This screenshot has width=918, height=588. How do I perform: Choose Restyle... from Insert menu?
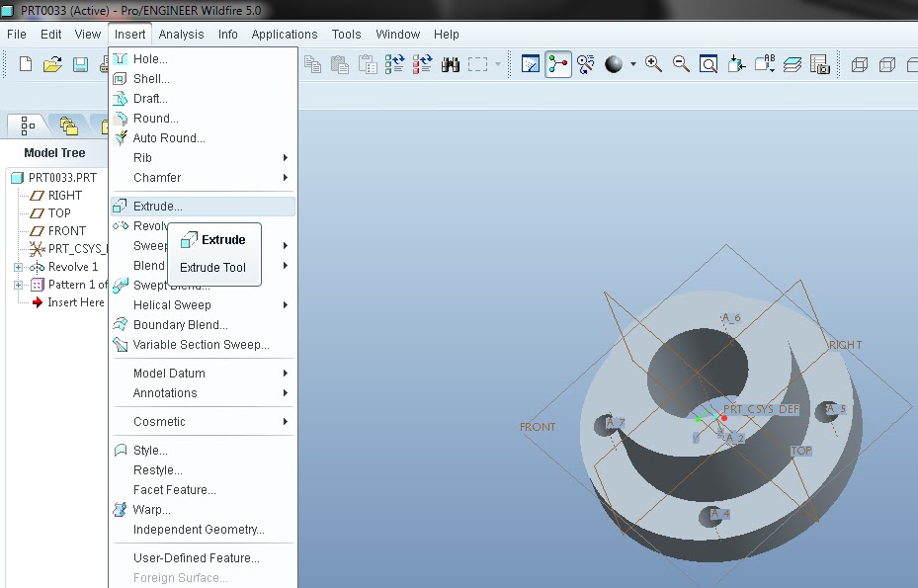(x=203, y=470)
